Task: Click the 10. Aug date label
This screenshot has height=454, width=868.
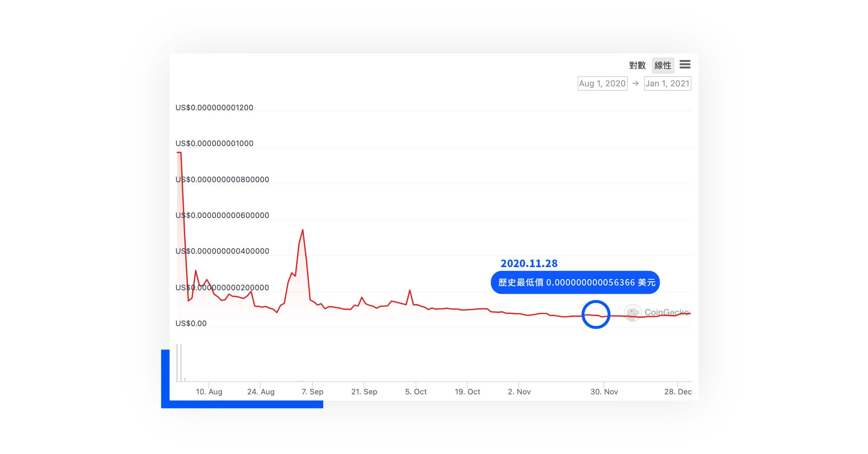Action: (209, 392)
